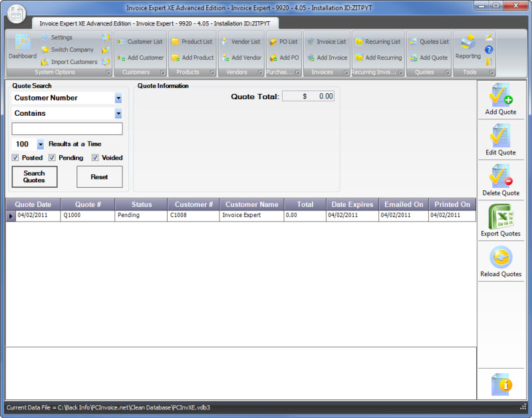The image size is (532, 418).
Task: Expand the Contains condition dropdown
Action: click(x=118, y=114)
